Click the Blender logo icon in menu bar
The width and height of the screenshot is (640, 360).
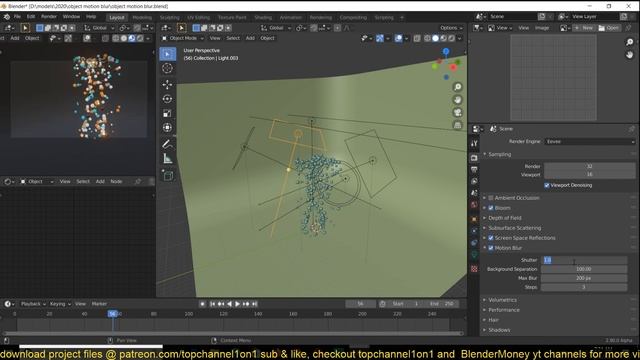[x=7, y=17]
